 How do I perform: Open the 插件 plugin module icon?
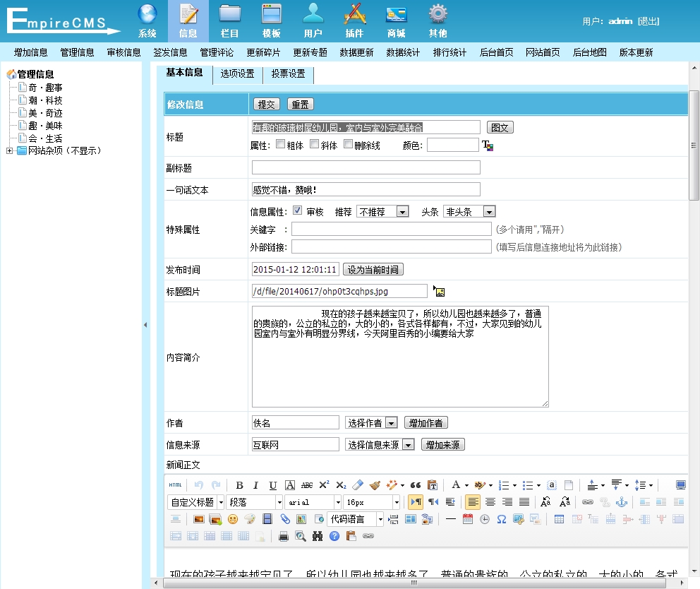point(354,20)
